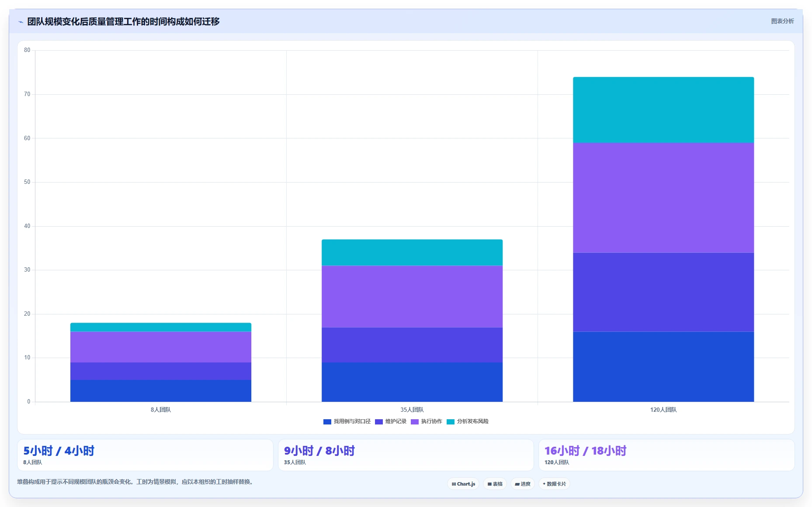Open the 16小时 / 18小时 stat card
Screen dimensions: 812x507
pyautogui.click(x=666, y=455)
